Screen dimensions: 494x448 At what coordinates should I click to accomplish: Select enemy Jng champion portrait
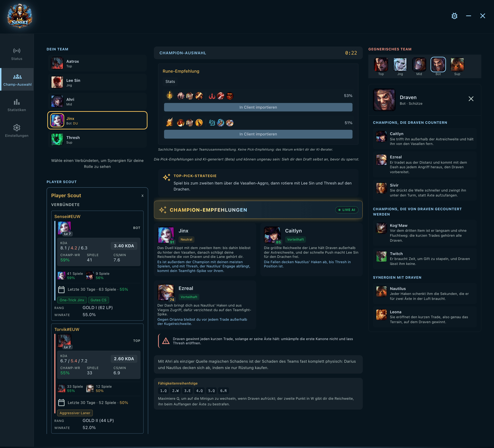(400, 65)
